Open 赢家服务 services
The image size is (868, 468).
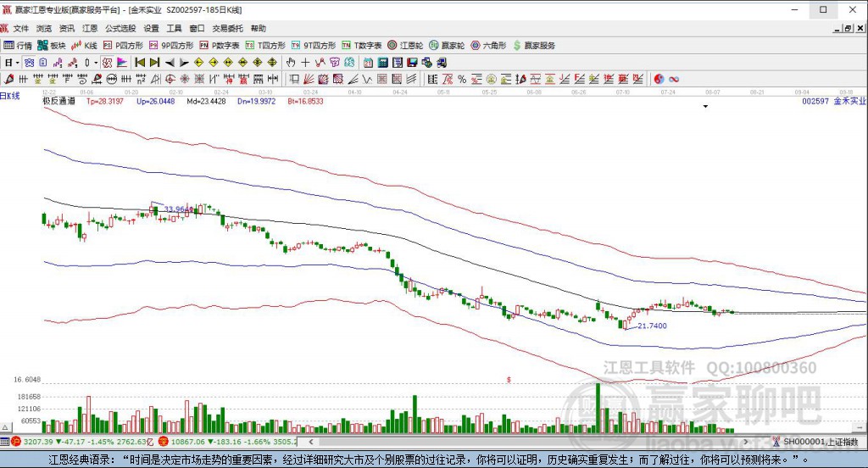[x=534, y=46]
